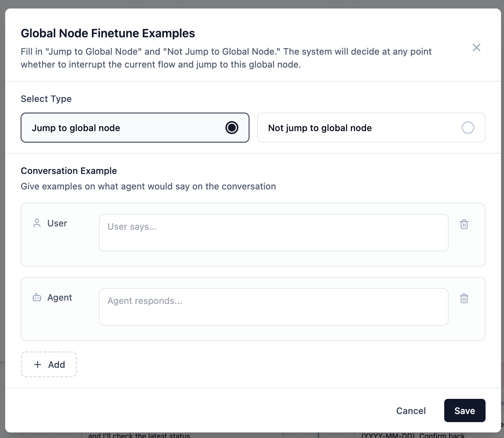The width and height of the screenshot is (504, 438).
Task: Cancel the Global Node Finetune dialog
Action: click(411, 410)
